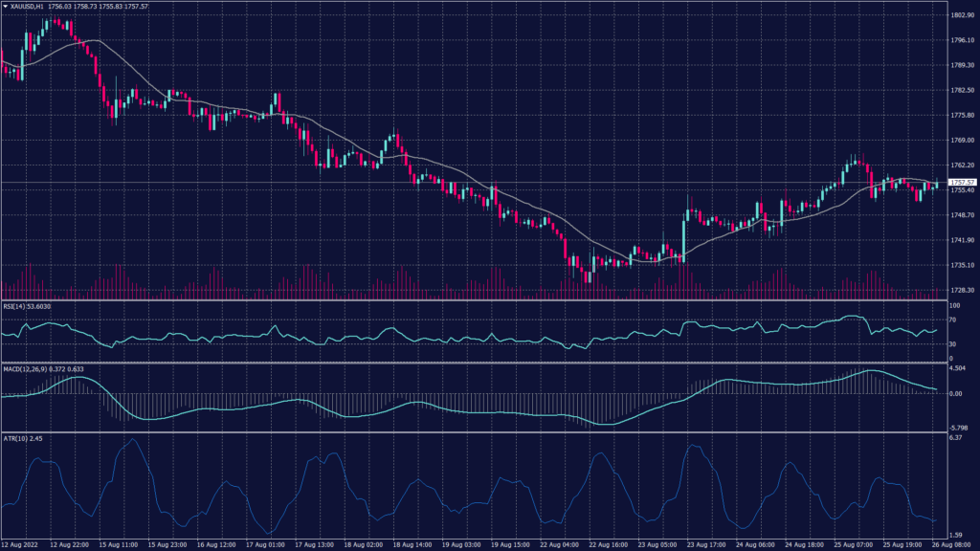Screen dimensions: 980x551
Task: Collapse the chart header using the arrow toggle
Action: 6,7
